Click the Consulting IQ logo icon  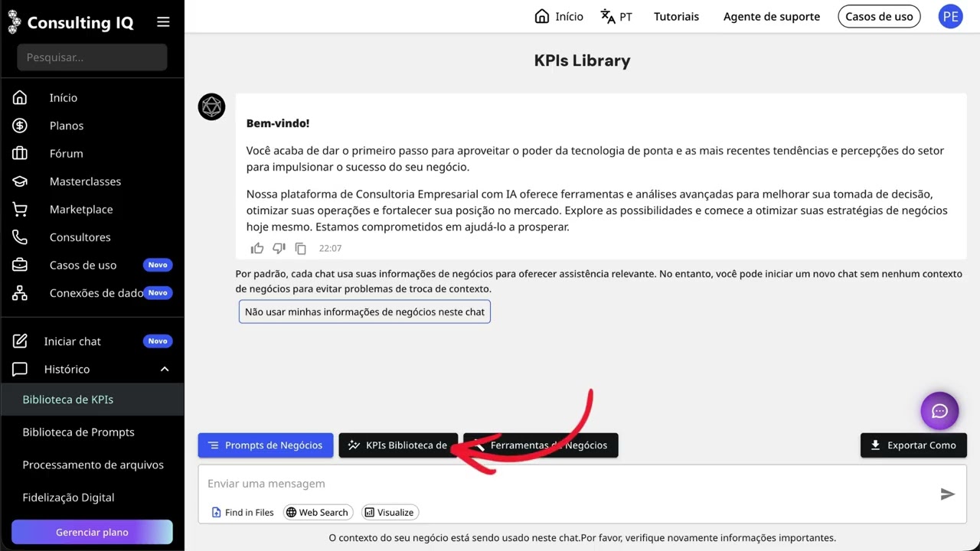(14, 22)
